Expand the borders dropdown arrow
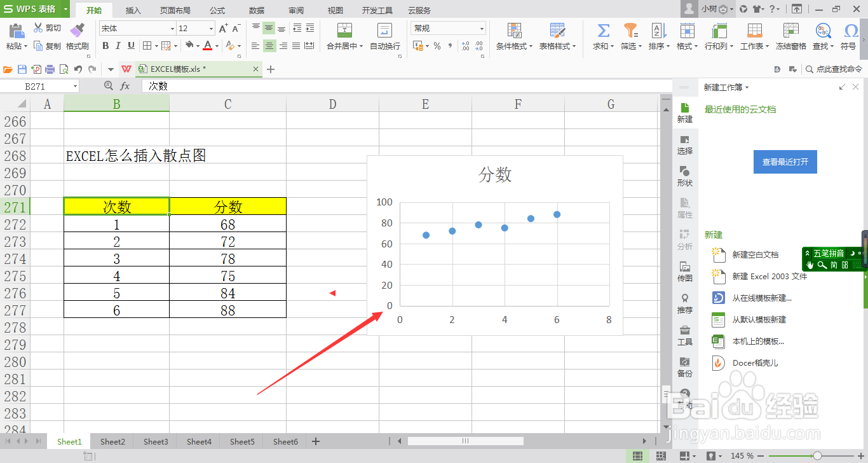The height and width of the screenshot is (463, 868). pyautogui.click(x=156, y=46)
